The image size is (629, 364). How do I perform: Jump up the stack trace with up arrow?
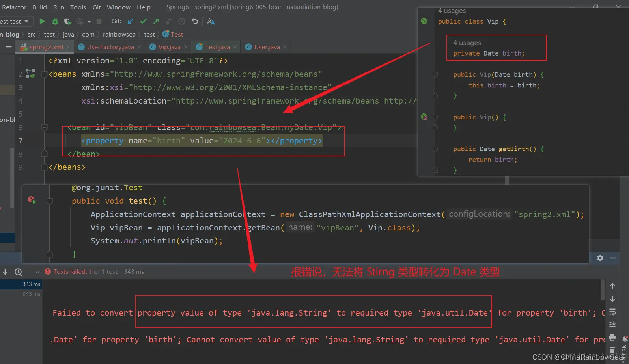pyautogui.click(x=612, y=286)
